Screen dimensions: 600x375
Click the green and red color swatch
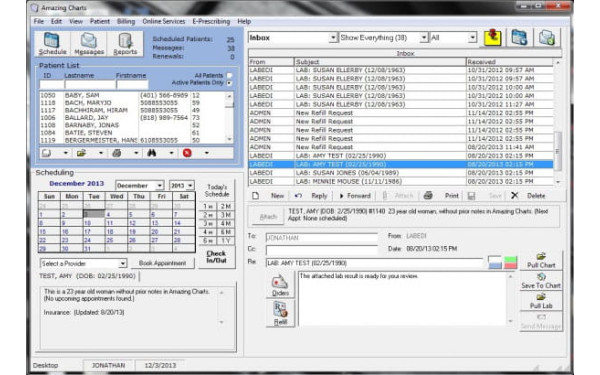click(510, 262)
